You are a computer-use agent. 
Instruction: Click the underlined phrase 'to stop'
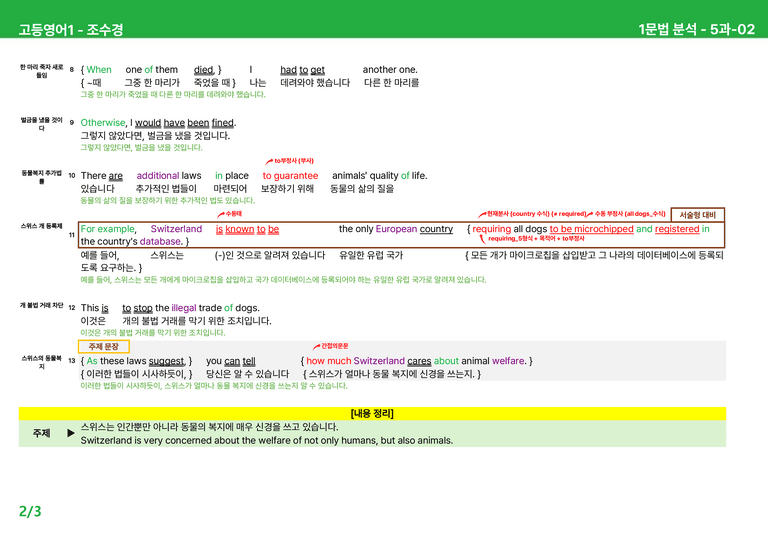tap(137, 308)
